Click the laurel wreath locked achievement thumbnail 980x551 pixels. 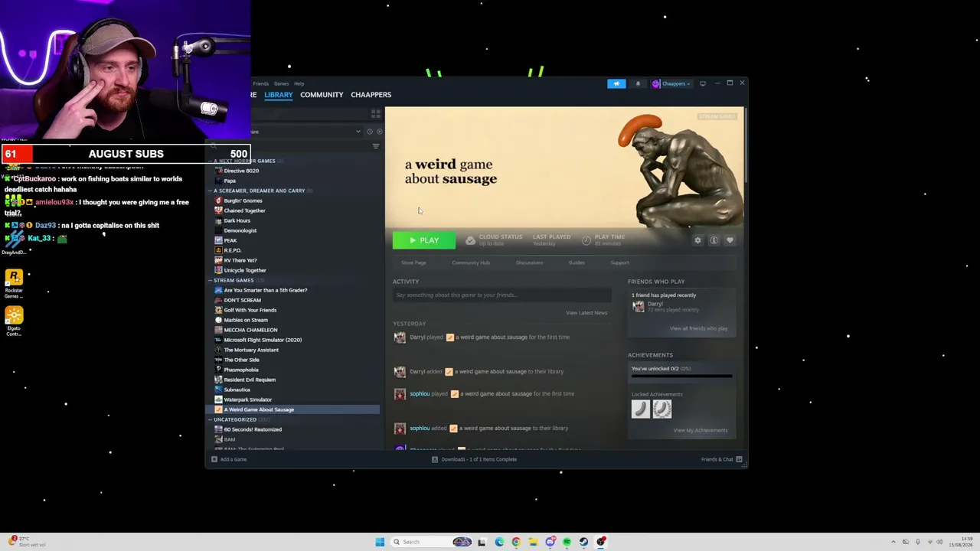[662, 409]
